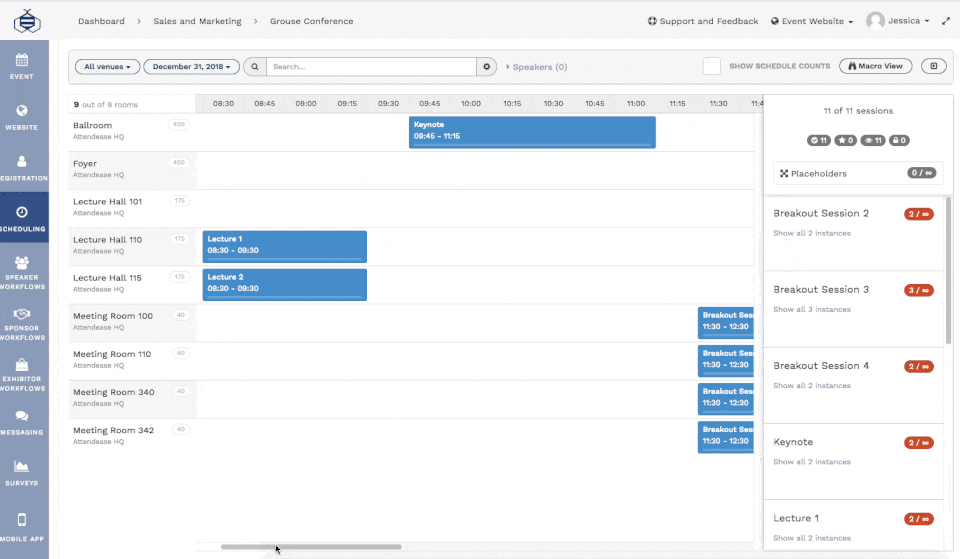
Task: Open Support and Feedback
Action: [703, 21]
